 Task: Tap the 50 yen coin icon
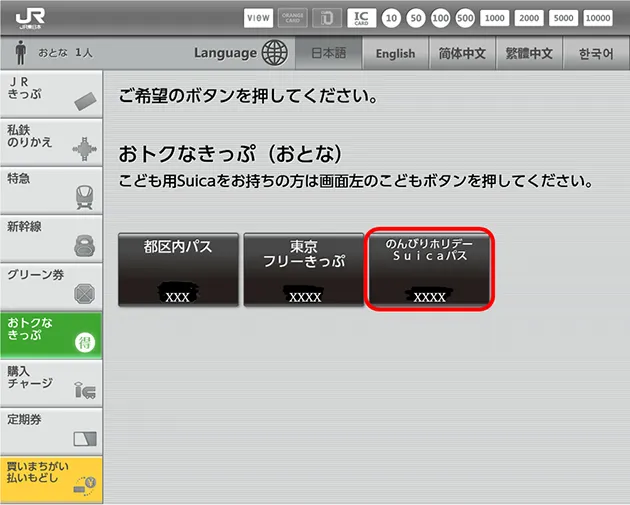[416, 18]
